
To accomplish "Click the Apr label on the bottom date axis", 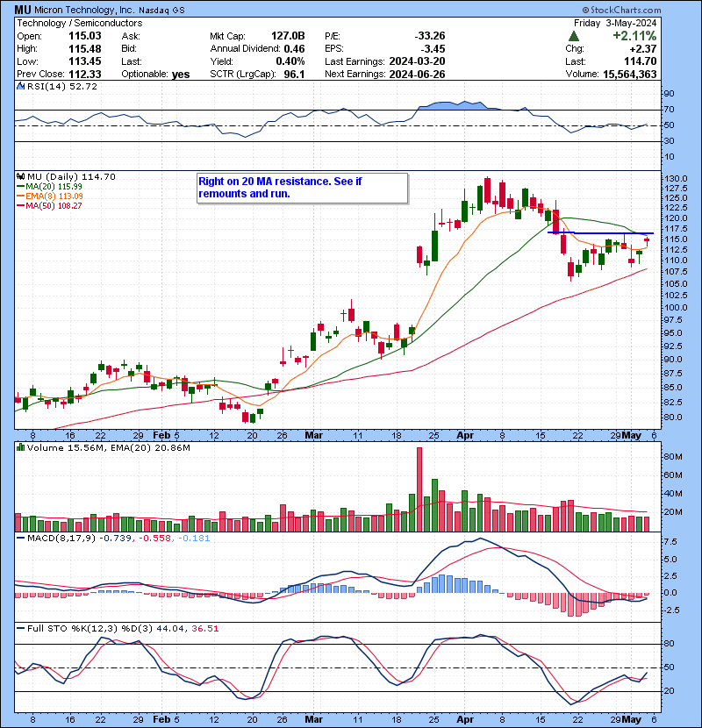I will click(465, 719).
